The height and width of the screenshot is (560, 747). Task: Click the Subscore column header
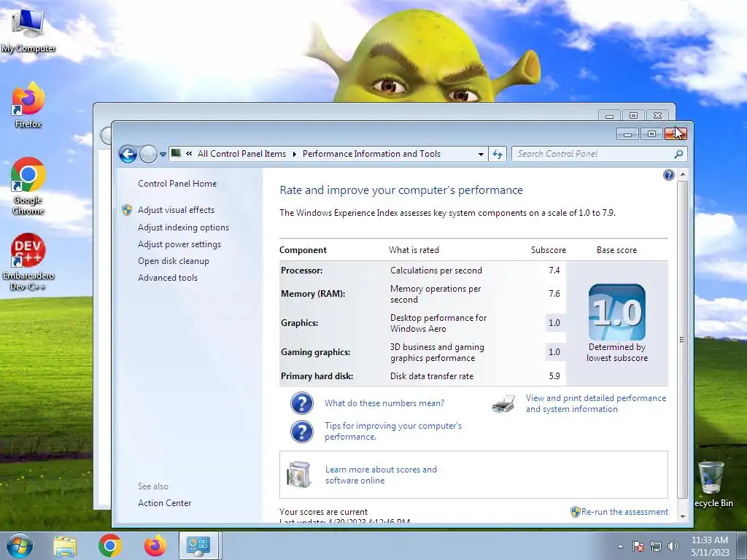(x=549, y=250)
